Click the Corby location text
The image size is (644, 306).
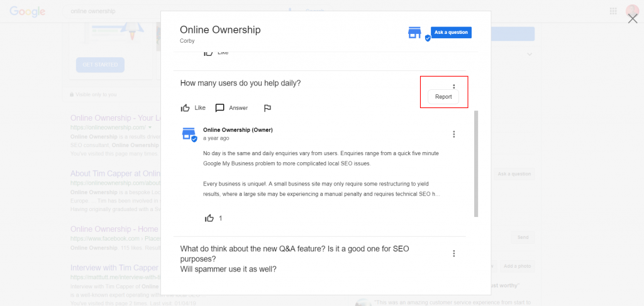coord(187,41)
